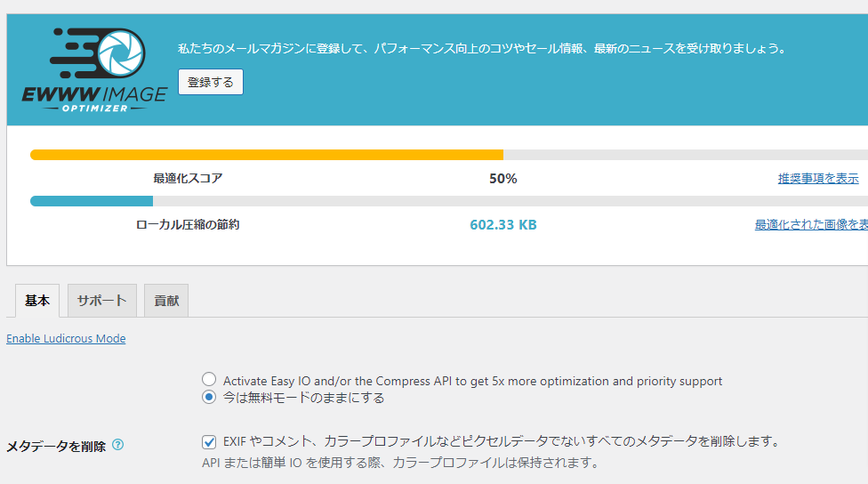Click the 50% optimization score value
Image resolution: width=868 pixels, height=484 pixels.
pos(502,178)
